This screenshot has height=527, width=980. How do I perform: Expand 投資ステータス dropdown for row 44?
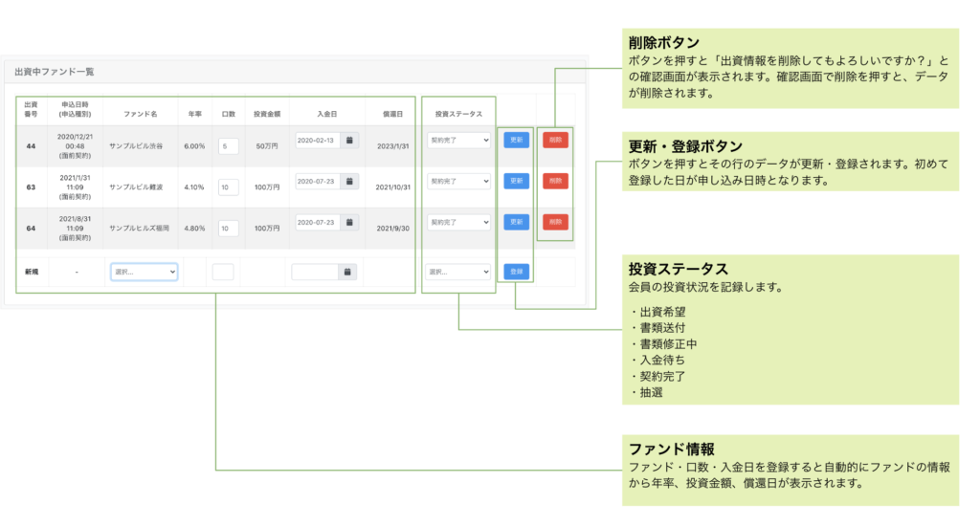(458, 140)
